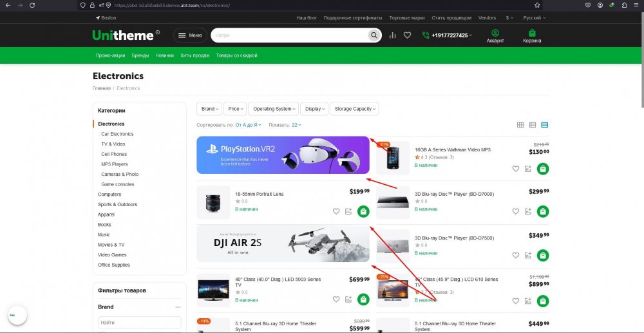The height and width of the screenshot is (333, 644).
Task: Select Game consoles category
Action: (x=118, y=184)
